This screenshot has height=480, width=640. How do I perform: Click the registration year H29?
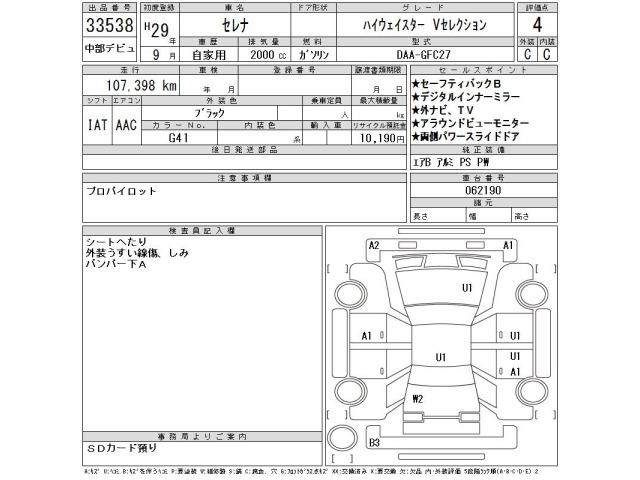point(157,29)
